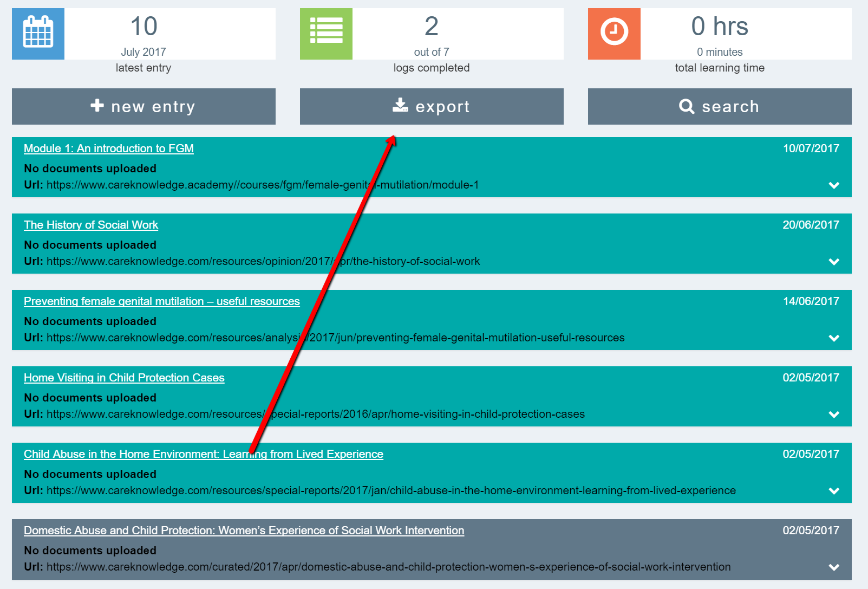Open Preventing female genital mutilation resources link

pos(161,301)
